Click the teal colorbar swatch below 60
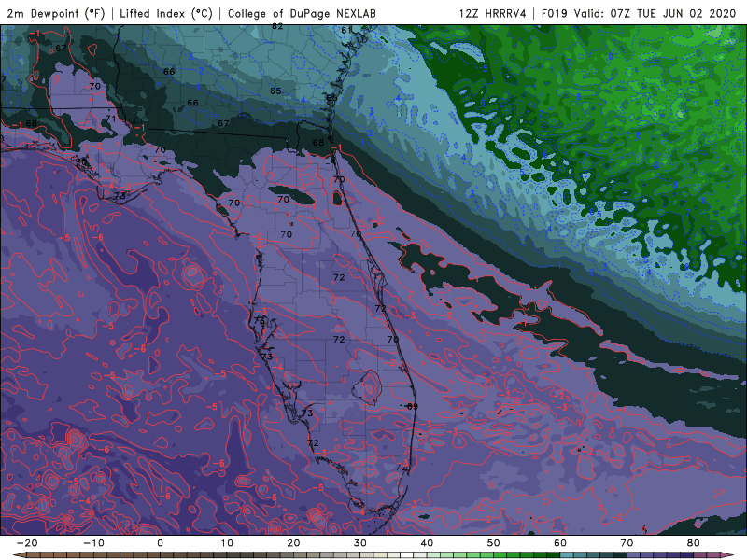 [x=567, y=555]
